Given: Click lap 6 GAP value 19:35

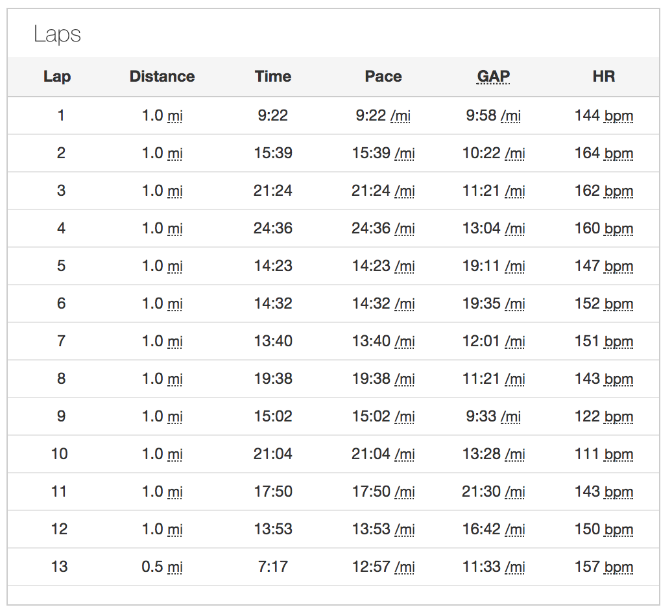Looking at the screenshot, I should (493, 303).
